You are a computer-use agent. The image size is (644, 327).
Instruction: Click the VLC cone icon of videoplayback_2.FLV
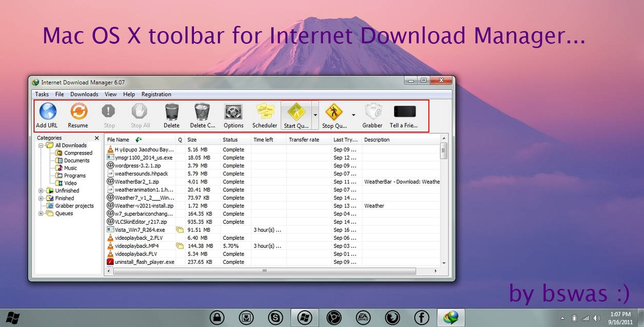point(110,238)
